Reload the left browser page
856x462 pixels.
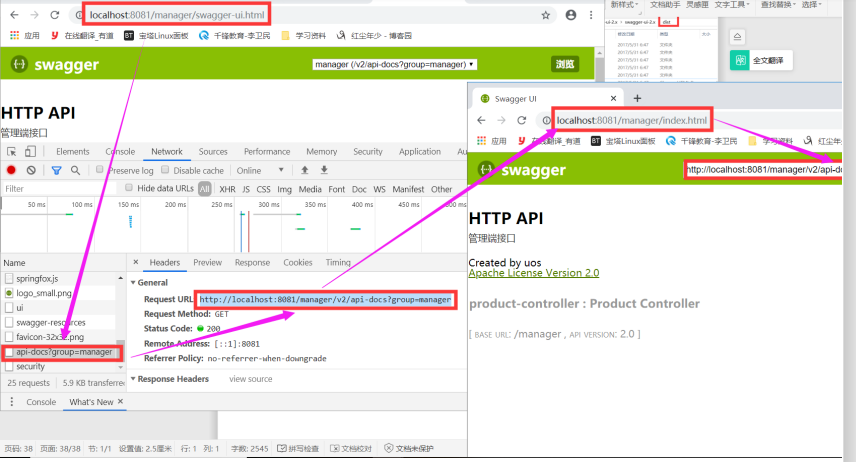coord(55,15)
